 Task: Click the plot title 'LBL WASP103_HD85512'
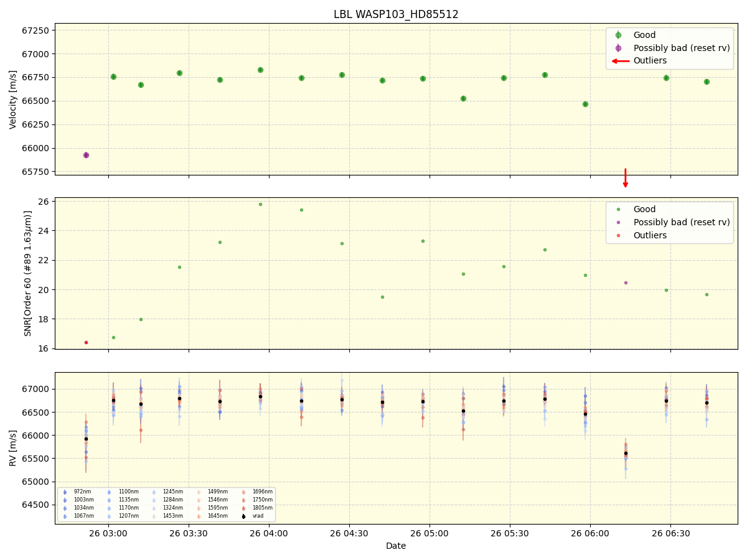pyautogui.click(x=396, y=14)
